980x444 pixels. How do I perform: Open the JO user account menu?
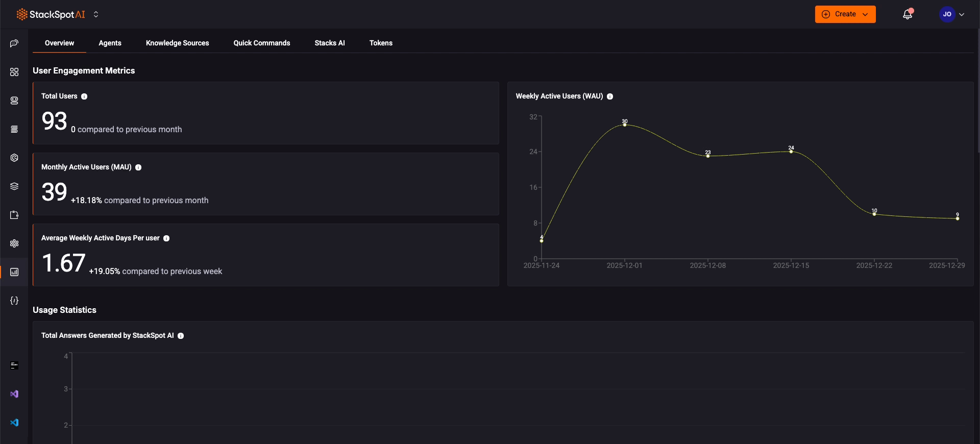[952, 14]
